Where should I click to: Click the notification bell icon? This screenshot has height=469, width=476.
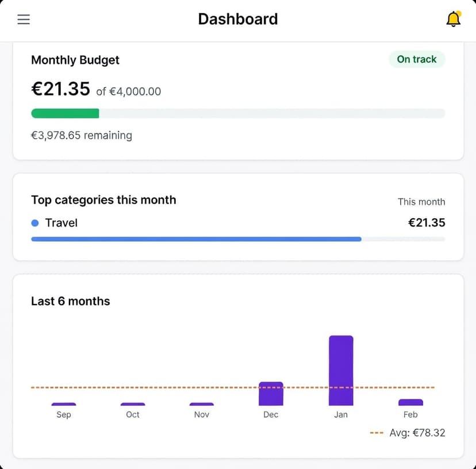(454, 19)
